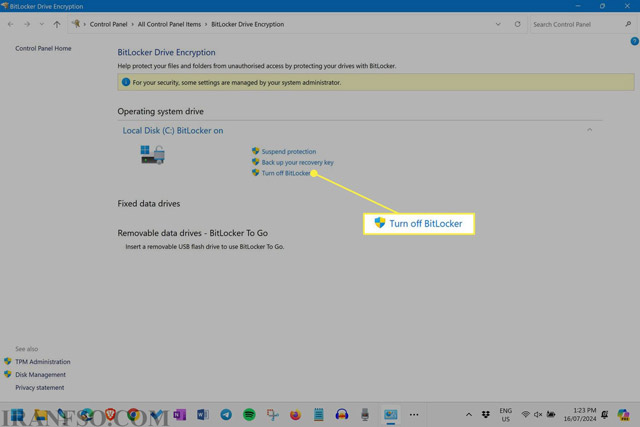Click shield icon next to TPM Administration
The width and height of the screenshot is (640, 427).
[x=8, y=361]
